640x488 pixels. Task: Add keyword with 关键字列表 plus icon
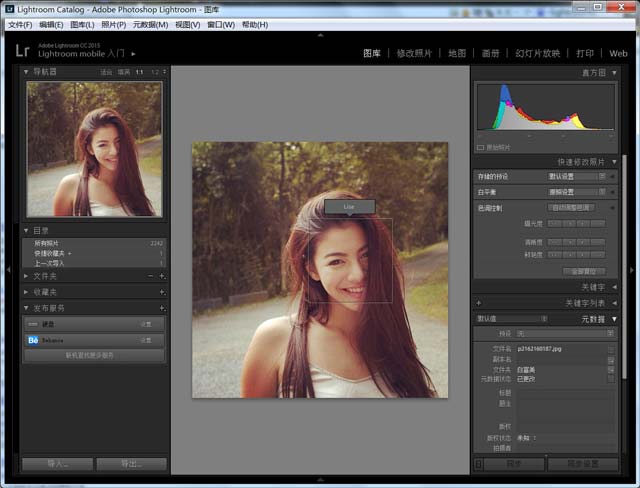click(478, 303)
